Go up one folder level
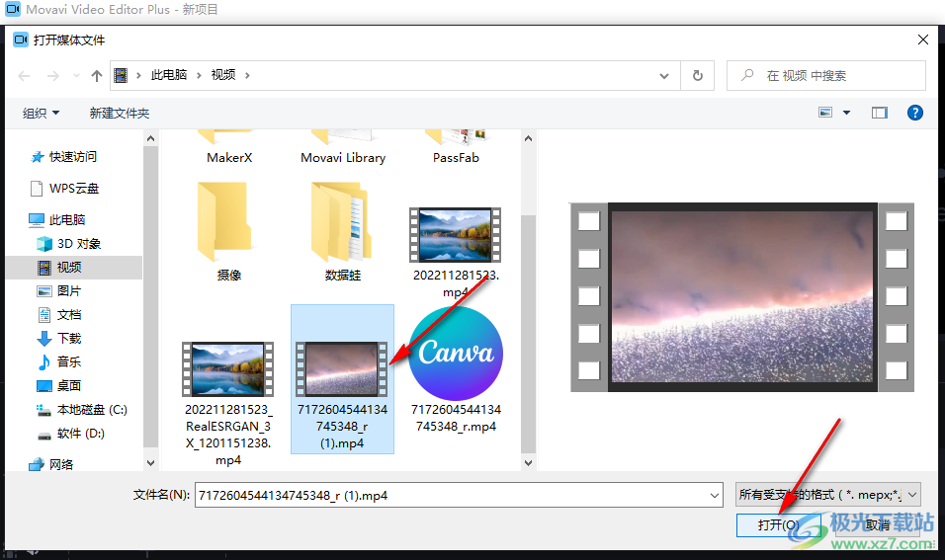This screenshot has height=560, width=945. point(97,76)
